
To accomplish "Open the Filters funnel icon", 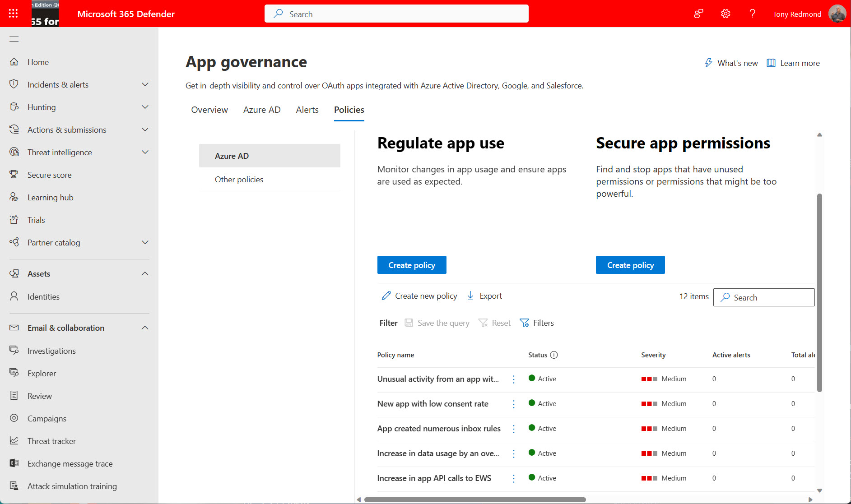I will (x=524, y=323).
